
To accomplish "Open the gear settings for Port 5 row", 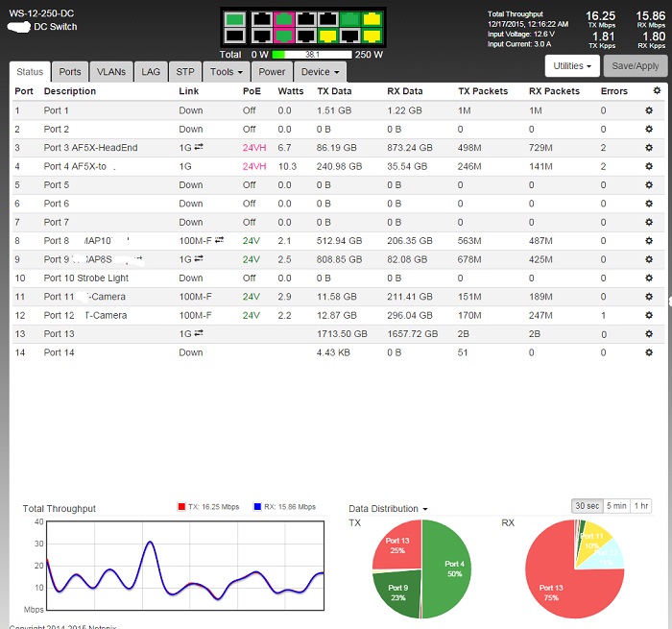I will pyautogui.click(x=649, y=184).
